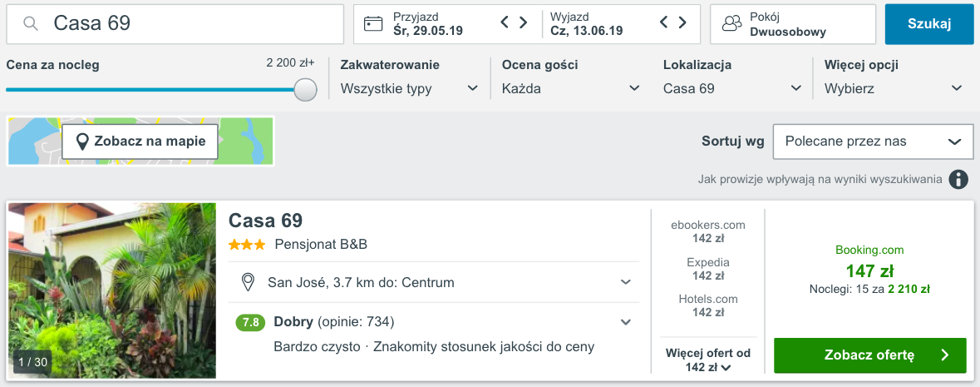Screen dimensions: 980x387
Task: Expand the San José location details
Action: tap(626, 282)
